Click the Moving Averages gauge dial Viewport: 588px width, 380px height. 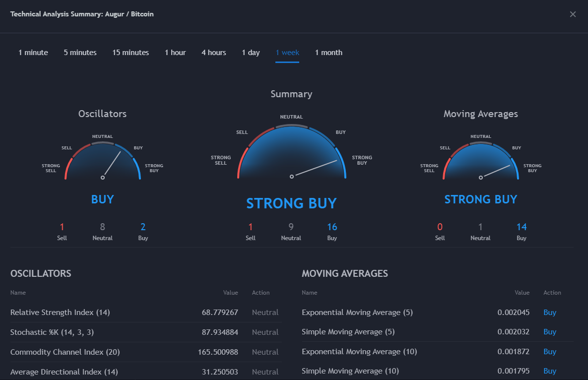(x=481, y=161)
